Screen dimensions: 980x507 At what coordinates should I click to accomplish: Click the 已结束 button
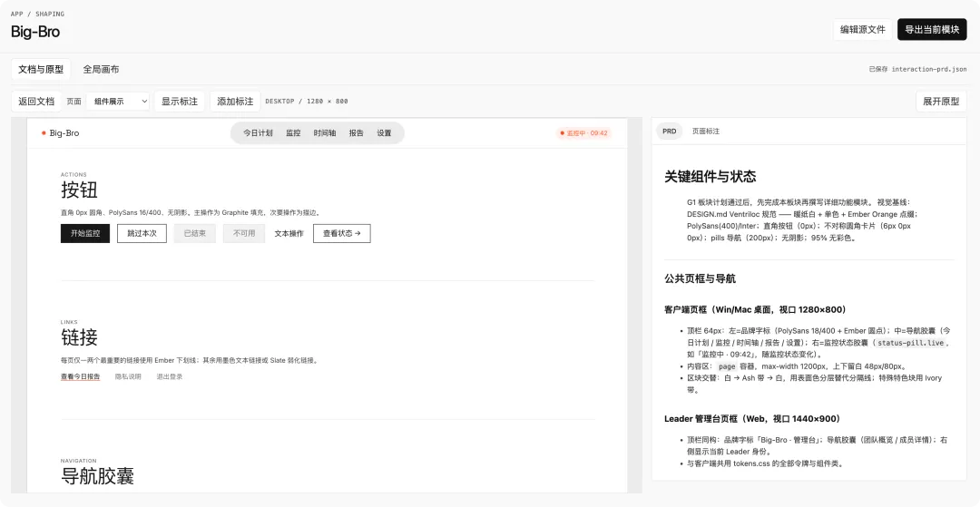click(194, 233)
